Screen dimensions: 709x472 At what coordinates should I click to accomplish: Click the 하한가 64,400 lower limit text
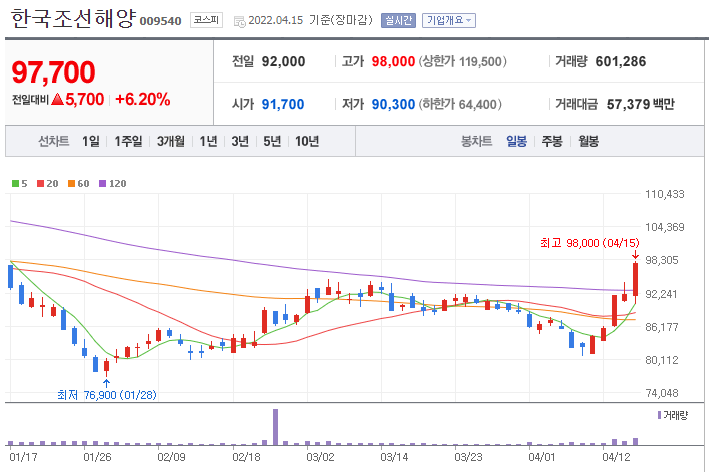click(460, 104)
